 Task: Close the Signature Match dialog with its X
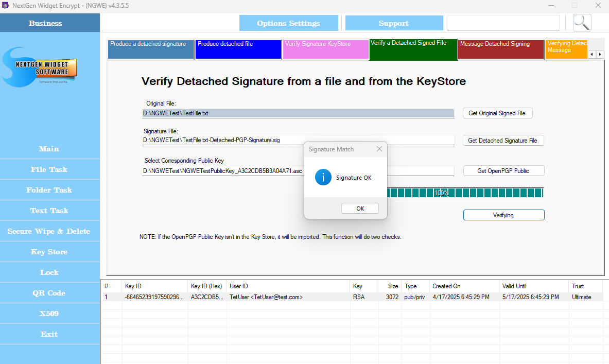pyautogui.click(x=379, y=149)
